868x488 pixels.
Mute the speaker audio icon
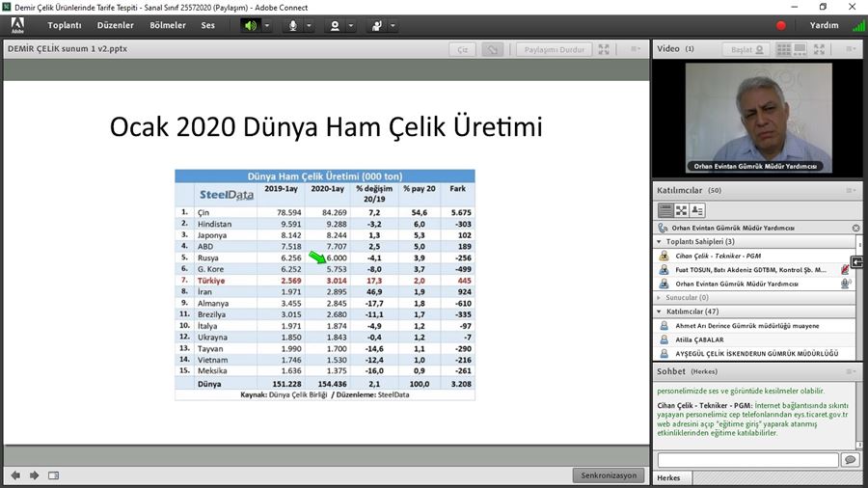251,25
